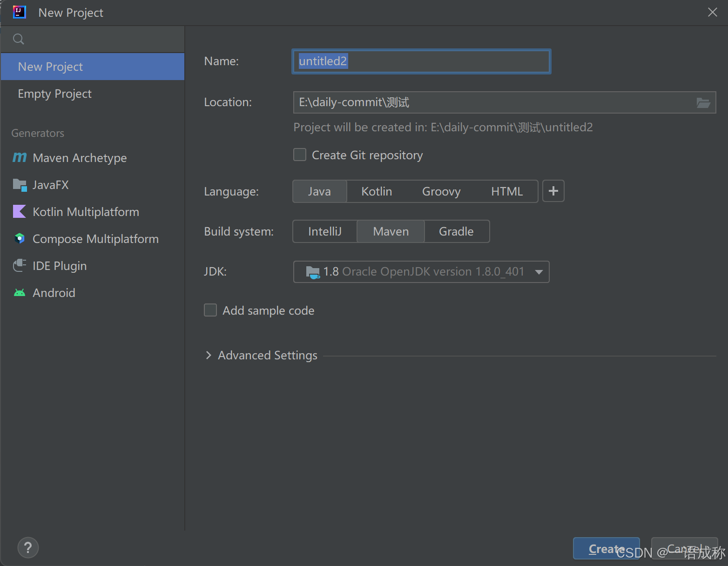Click the 'JDK:' label
Image resolution: width=728 pixels, height=566 pixels.
point(215,271)
